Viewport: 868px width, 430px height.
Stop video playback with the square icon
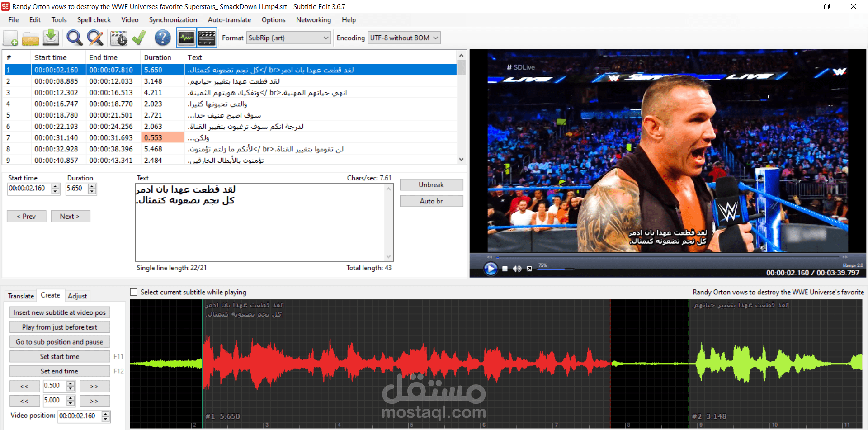tap(505, 269)
